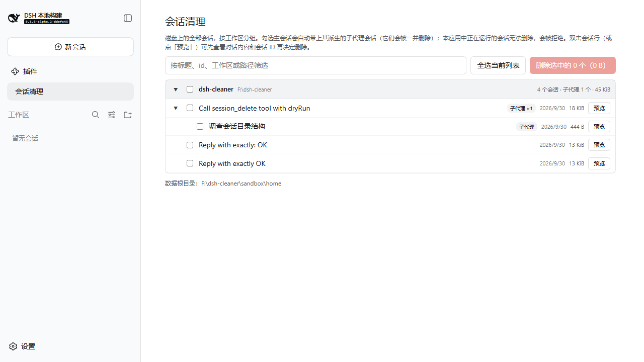Collapse the sidebar with the panel icon
The width and height of the screenshot is (644, 362).
128,18
